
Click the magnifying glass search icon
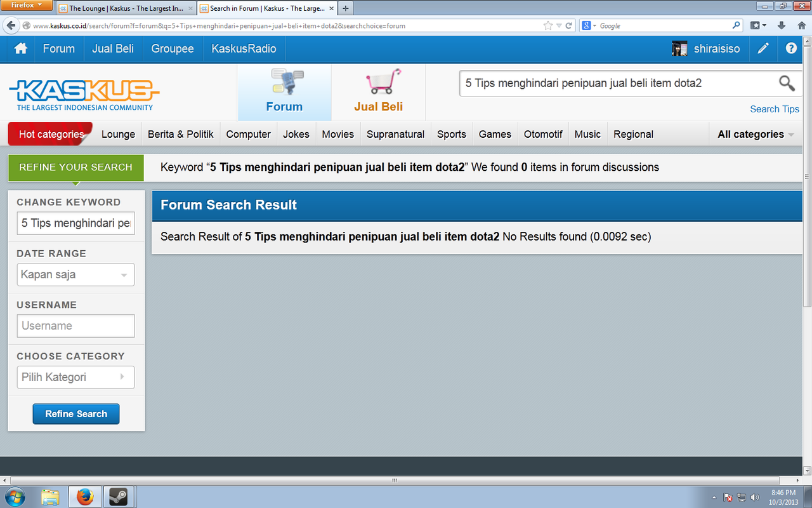click(787, 83)
